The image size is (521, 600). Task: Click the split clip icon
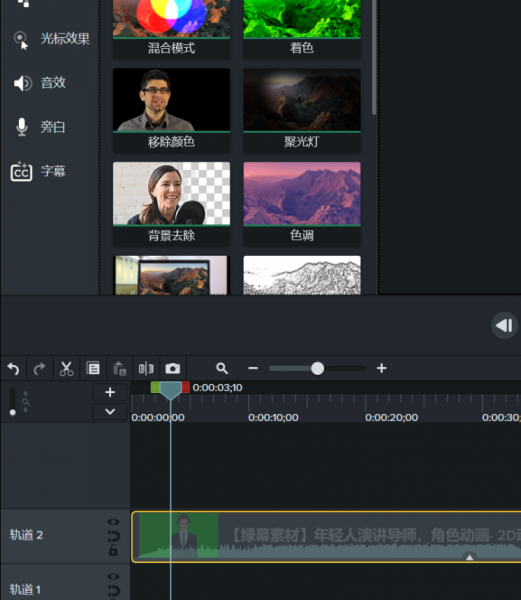(146, 368)
